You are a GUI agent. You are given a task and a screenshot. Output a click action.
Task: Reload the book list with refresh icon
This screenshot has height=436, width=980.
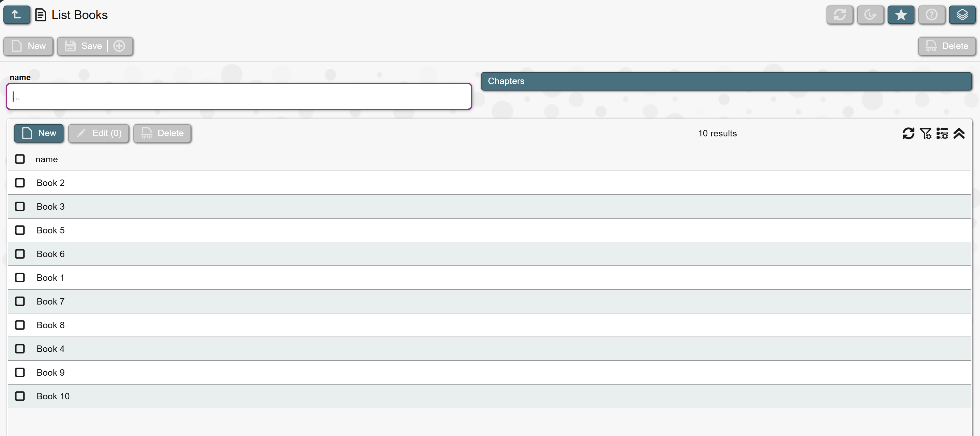908,133
